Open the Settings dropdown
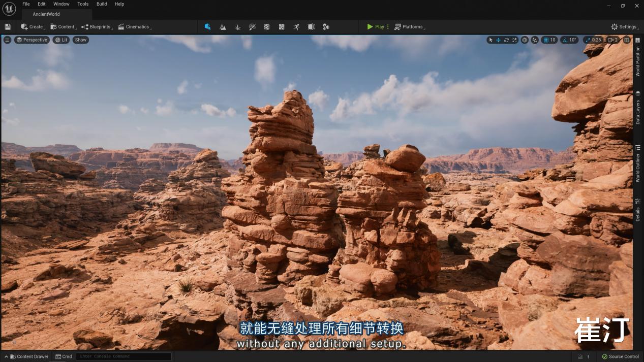The image size is (644, 362). coord(625,27)
